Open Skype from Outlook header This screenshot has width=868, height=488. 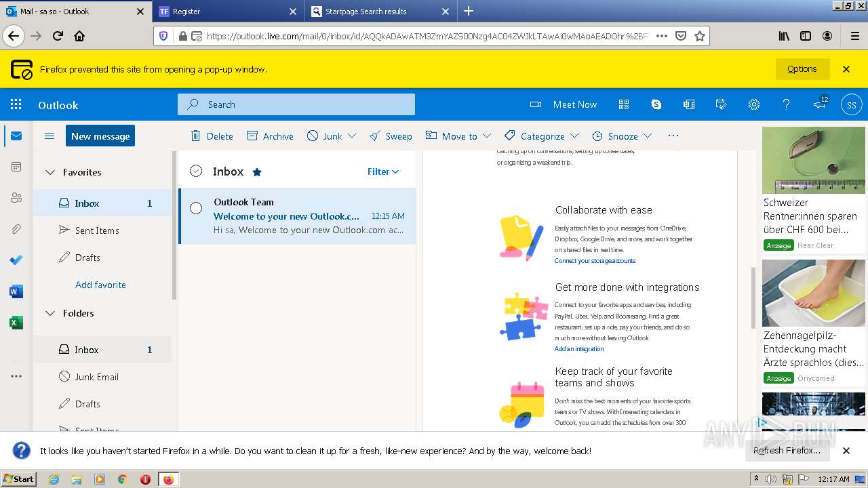click(x=656, y=104)
